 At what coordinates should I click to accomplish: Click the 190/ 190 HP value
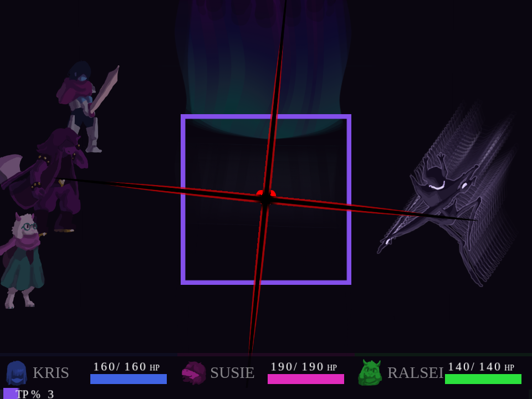tap(304, 367)
